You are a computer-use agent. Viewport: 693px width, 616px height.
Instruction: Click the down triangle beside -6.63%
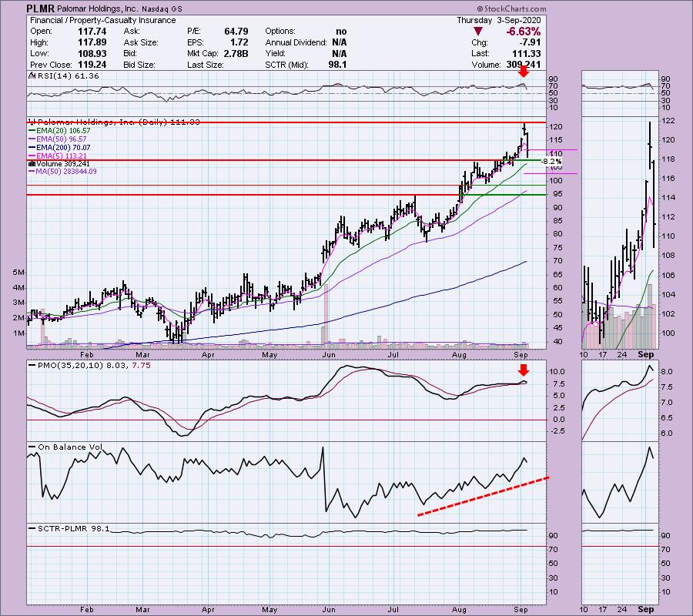pyautogui.click(x=477, y=32)
